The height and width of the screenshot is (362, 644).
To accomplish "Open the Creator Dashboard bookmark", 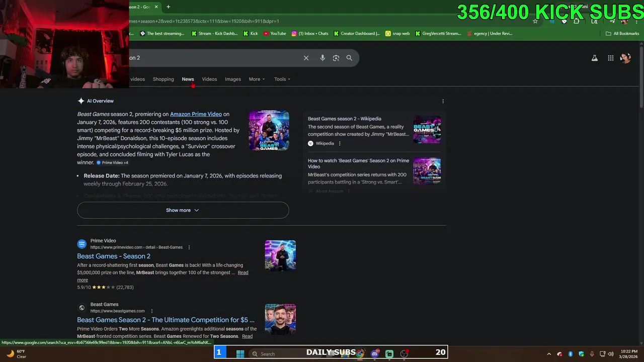I will pos(357,34).
